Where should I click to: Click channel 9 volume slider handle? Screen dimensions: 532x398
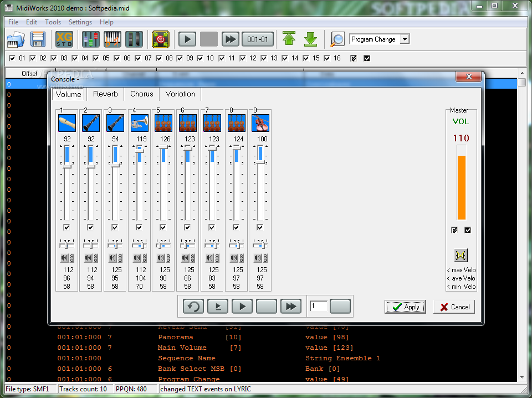pos(260,162)
